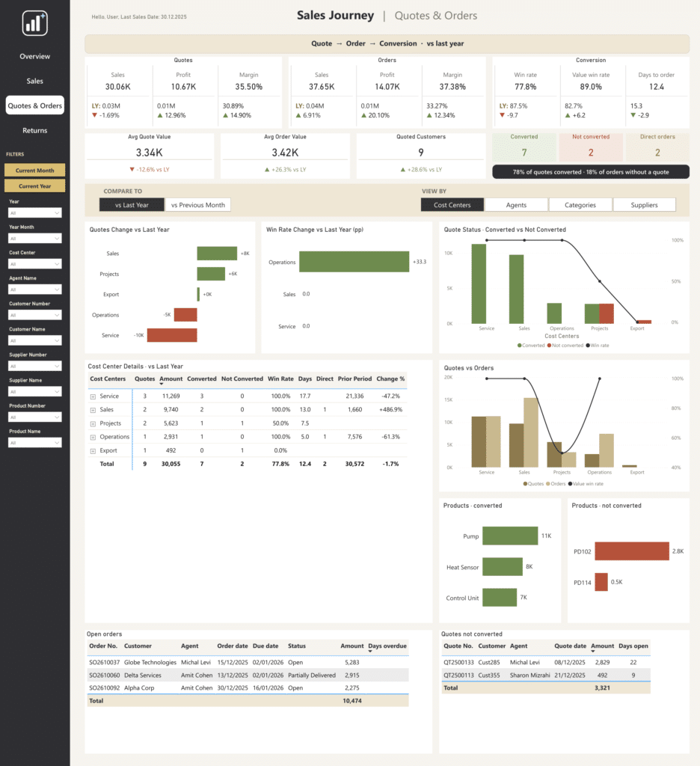
Task: Select the vs Last Year comparison
Action: pyautogui.click(x=132, y=205)
